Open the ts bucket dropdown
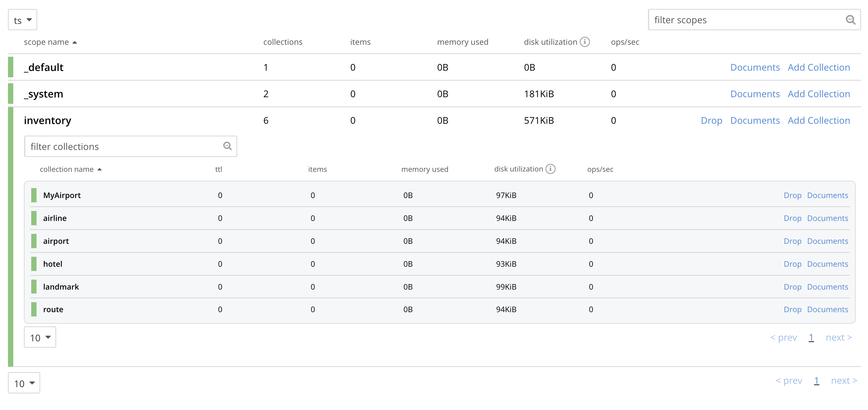Viewport: 868px width, 410px height. pos(23,20)
